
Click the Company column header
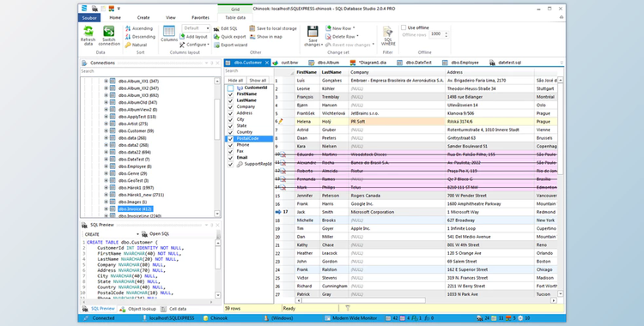point(397,72)
